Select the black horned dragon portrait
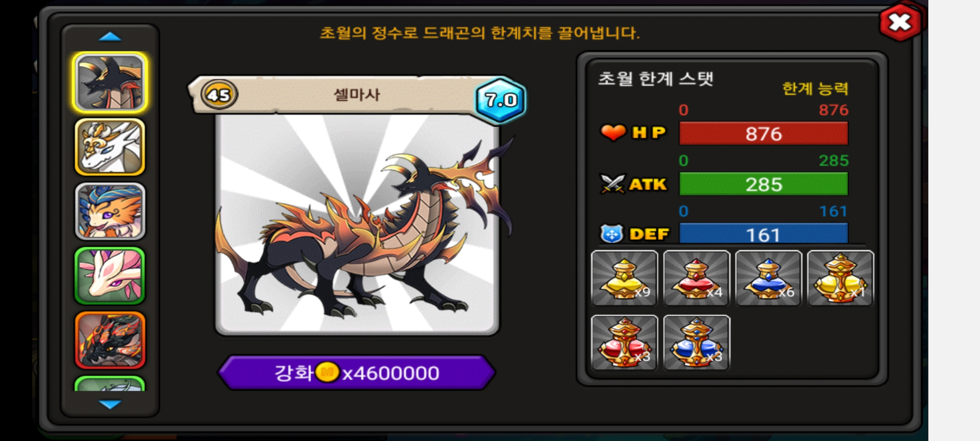This screenshot has width=980, height=441. [x=110, y=83]
